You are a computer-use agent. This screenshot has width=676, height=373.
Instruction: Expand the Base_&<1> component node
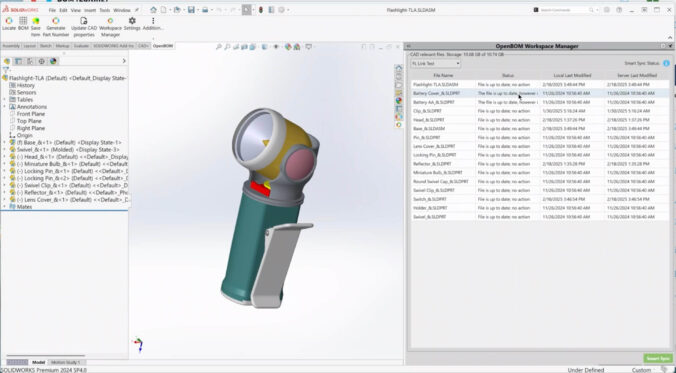(5, 142)
